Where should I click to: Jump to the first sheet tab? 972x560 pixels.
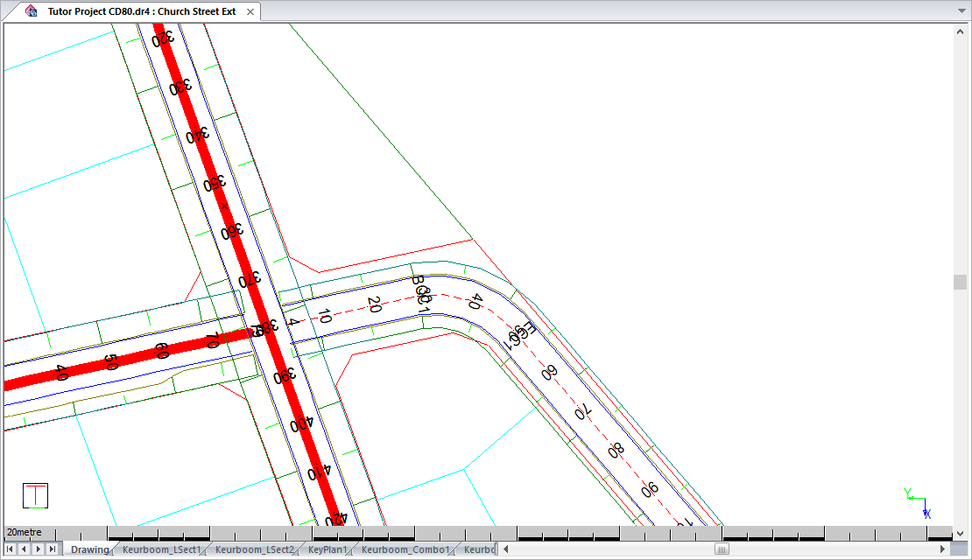coord(11,549)
